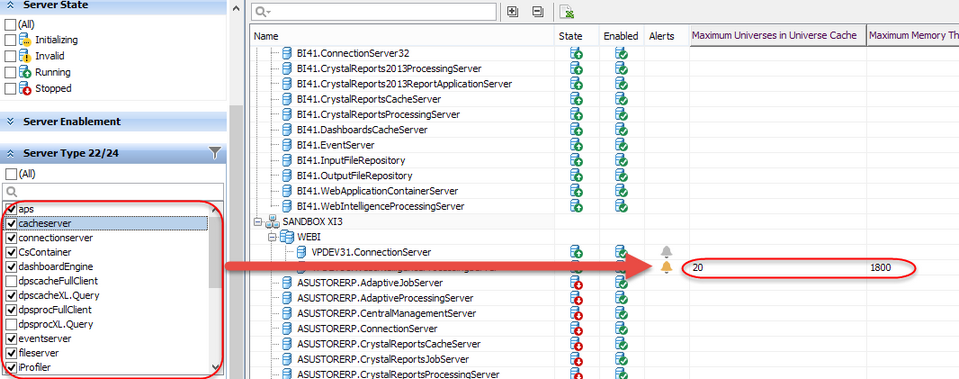The image size is (959, 379).
Task: Enable the dpscacheFullClient checkbox
Action: point(11,281)
